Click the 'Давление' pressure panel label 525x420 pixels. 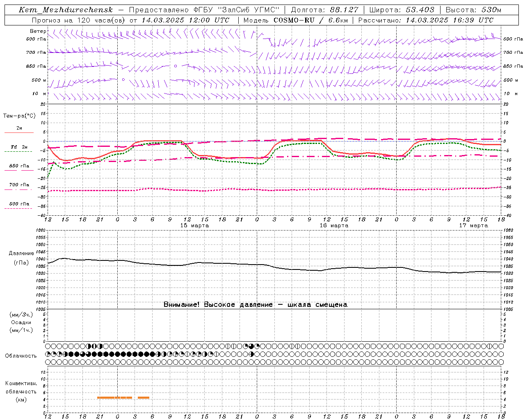pyautogui.click(x=21, y=253)
